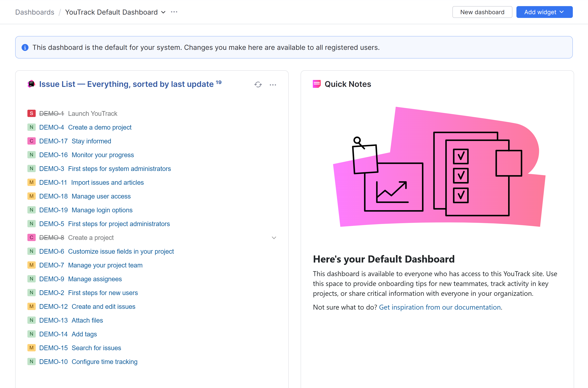Open the Issue List widget options menu
The height and width of the screenshot is (388, 588).
click(273, 85)
